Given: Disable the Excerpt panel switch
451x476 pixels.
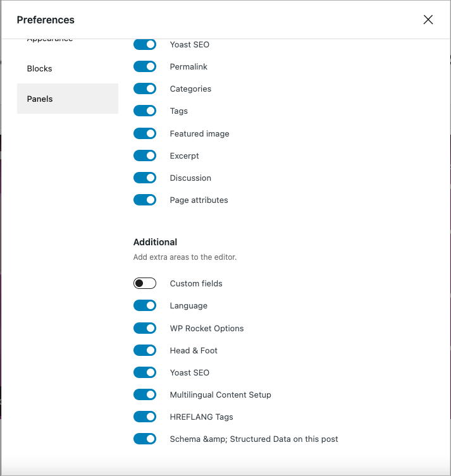Looking at the screenshot, I should tap(145, 156).
